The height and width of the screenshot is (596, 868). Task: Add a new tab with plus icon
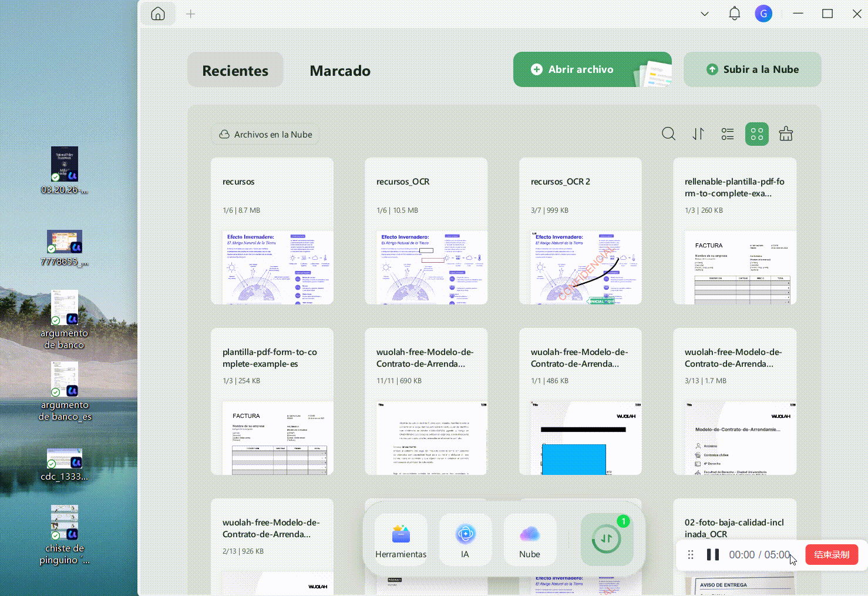(x=190, y=14)
